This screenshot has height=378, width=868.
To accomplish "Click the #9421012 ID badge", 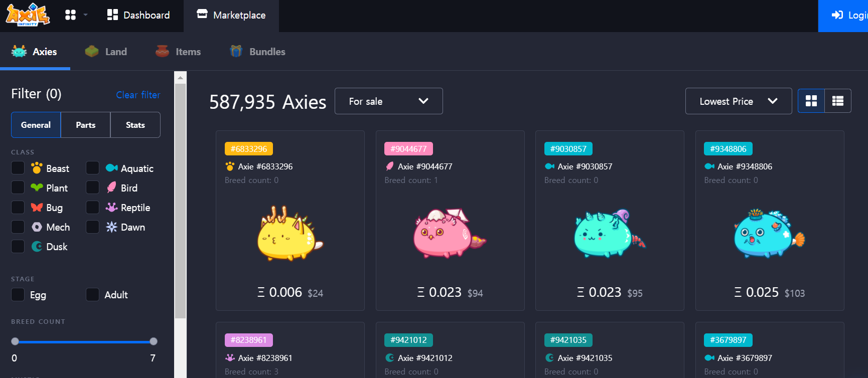I will point(409,340).
